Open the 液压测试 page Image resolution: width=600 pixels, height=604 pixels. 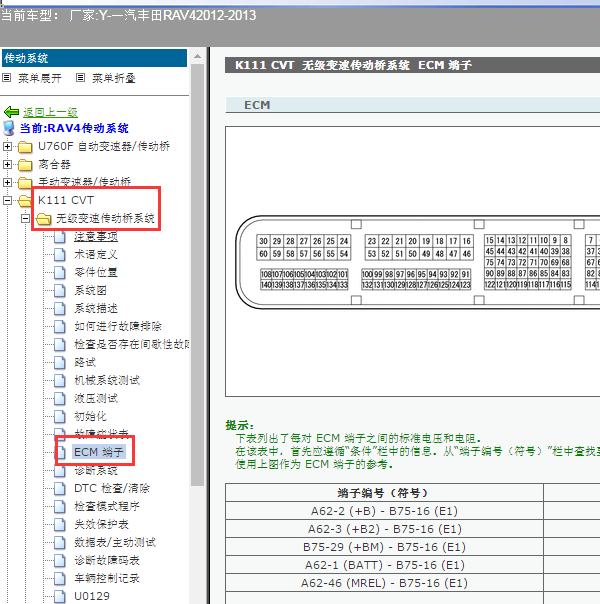click(96, 398)
